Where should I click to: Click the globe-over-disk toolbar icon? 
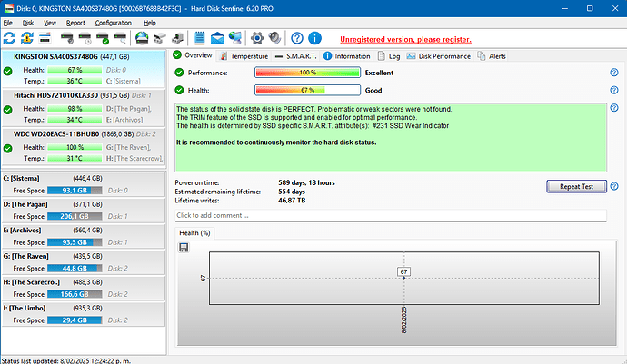coord(142,38)
